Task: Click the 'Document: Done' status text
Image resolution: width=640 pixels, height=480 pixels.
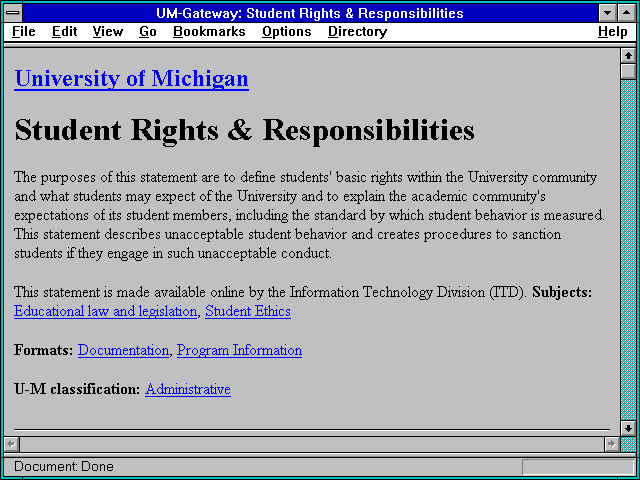Action: tap(64, 466)
